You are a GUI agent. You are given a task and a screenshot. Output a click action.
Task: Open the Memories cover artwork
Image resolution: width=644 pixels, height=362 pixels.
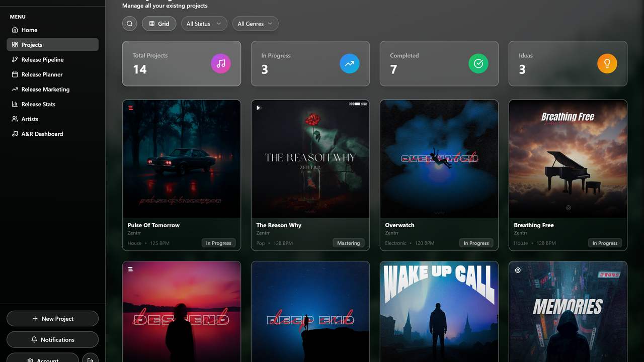[568, 312]
